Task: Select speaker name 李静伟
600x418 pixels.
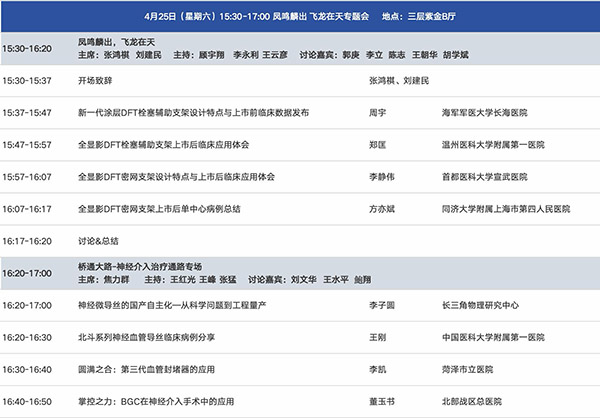Action: (382, 177)
